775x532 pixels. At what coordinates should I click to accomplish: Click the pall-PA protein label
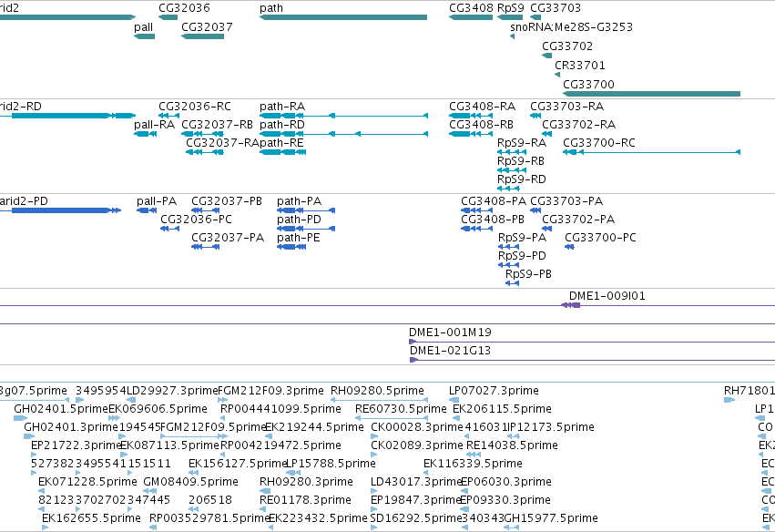coord(157,201)
